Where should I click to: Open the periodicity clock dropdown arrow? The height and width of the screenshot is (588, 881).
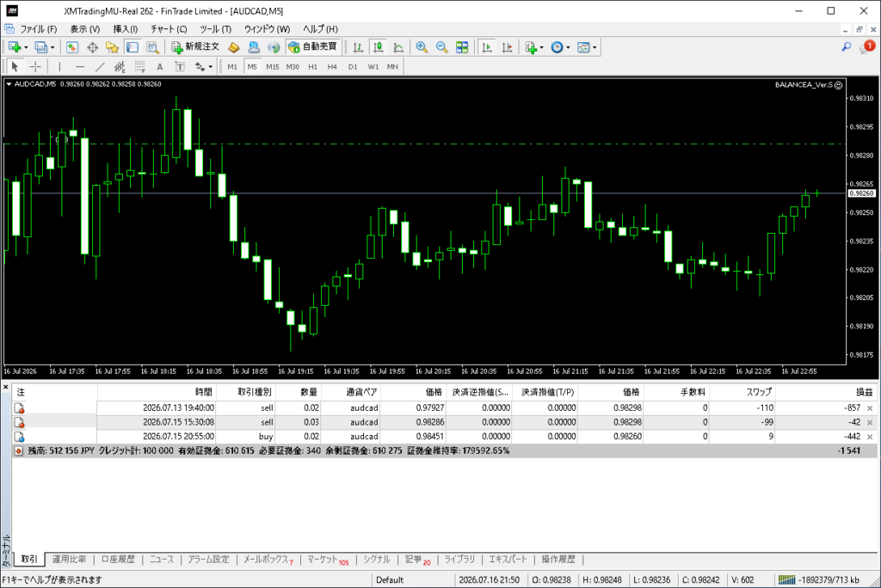pyautogui.click(x=568, y=48)
